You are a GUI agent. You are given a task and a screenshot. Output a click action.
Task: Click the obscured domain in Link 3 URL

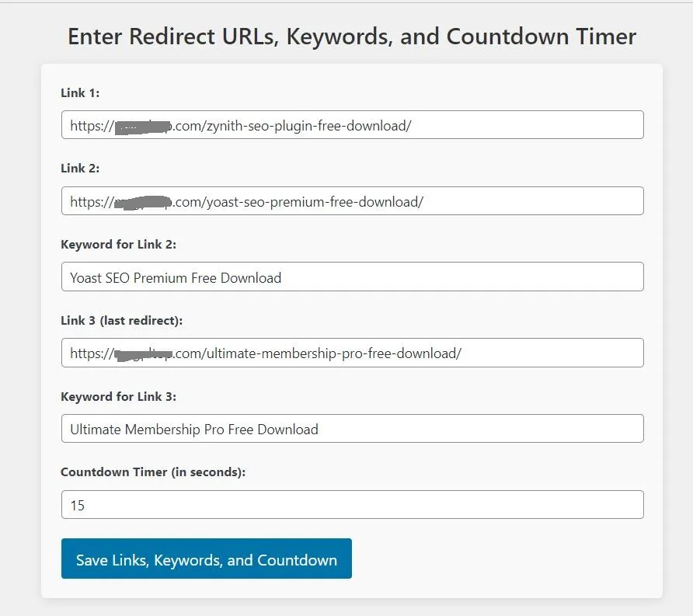click(142, 354)
